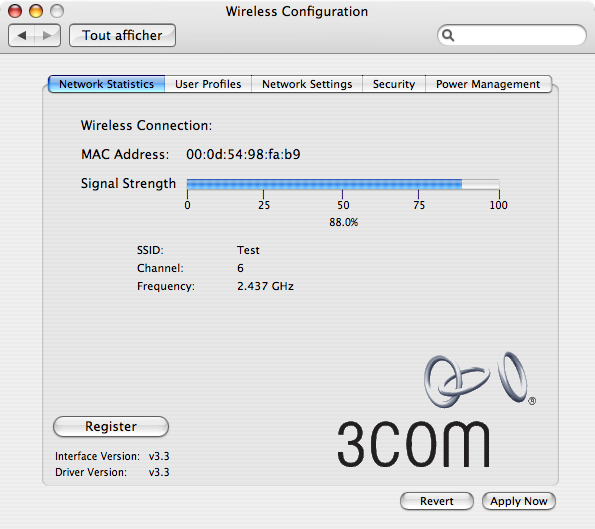Screen dimensions: 595x529
Task: Click the 25 scale mark label
Action: point(264,205)
